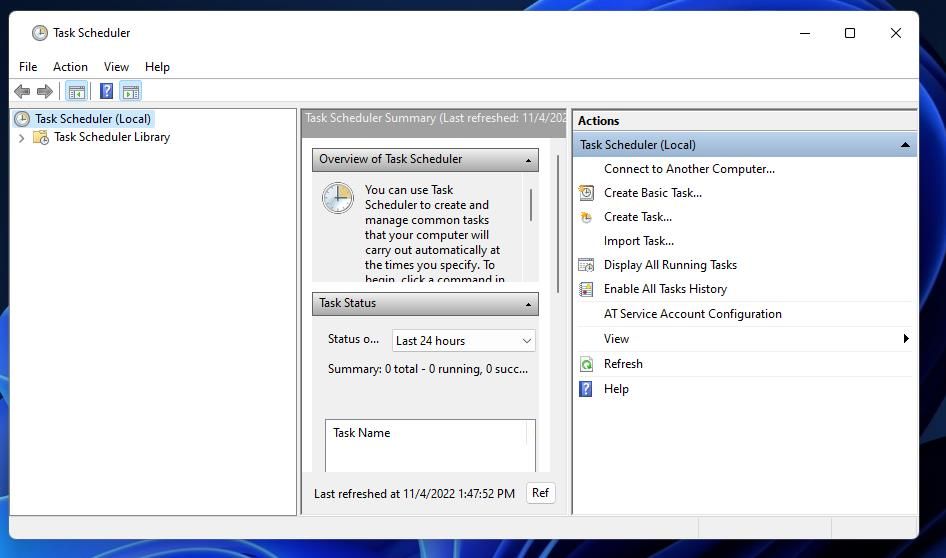
Task: Maximize the Task Scheduler window
Action: click(849, 33)
